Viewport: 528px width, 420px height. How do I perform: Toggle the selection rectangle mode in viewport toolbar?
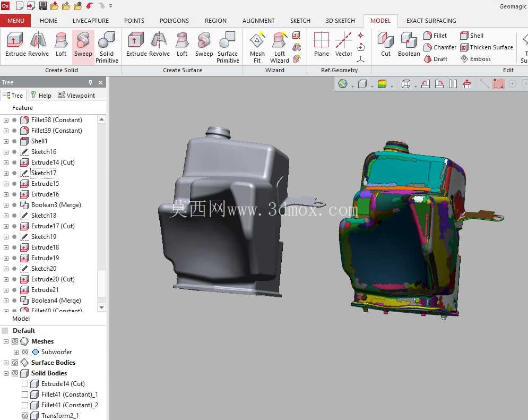498,84
